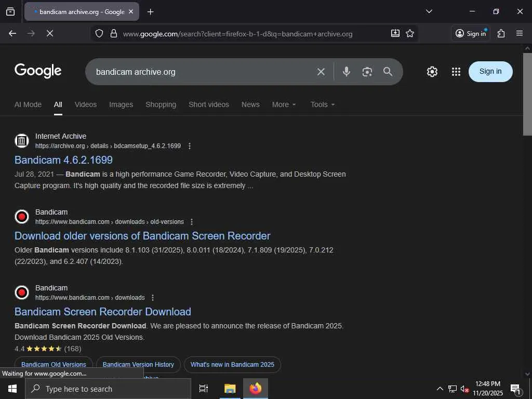Switch to Short videos tab
The height and width of the screenshot is (399, 532).
click(x=209, y=104)
